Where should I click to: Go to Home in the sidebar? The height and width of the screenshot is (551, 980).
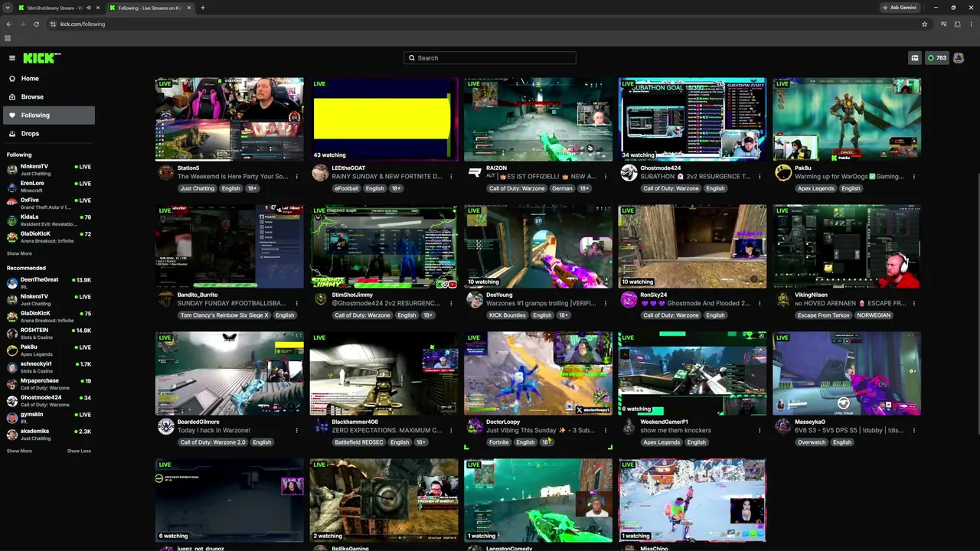[47, 79]
